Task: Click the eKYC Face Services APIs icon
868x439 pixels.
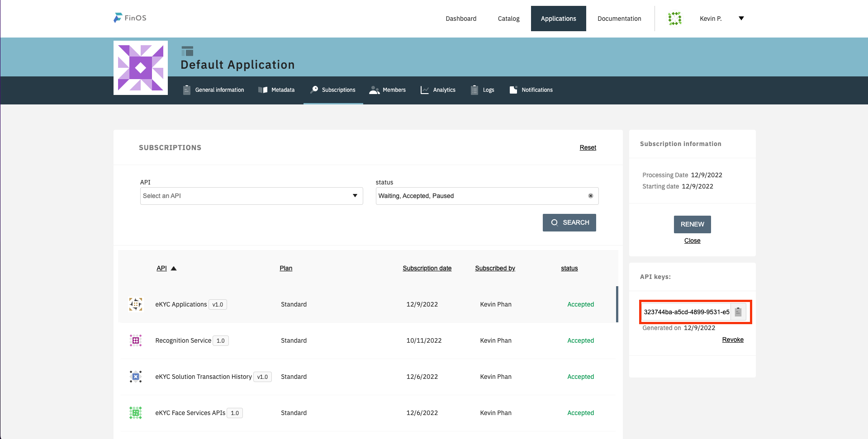Action: [136, 413]
